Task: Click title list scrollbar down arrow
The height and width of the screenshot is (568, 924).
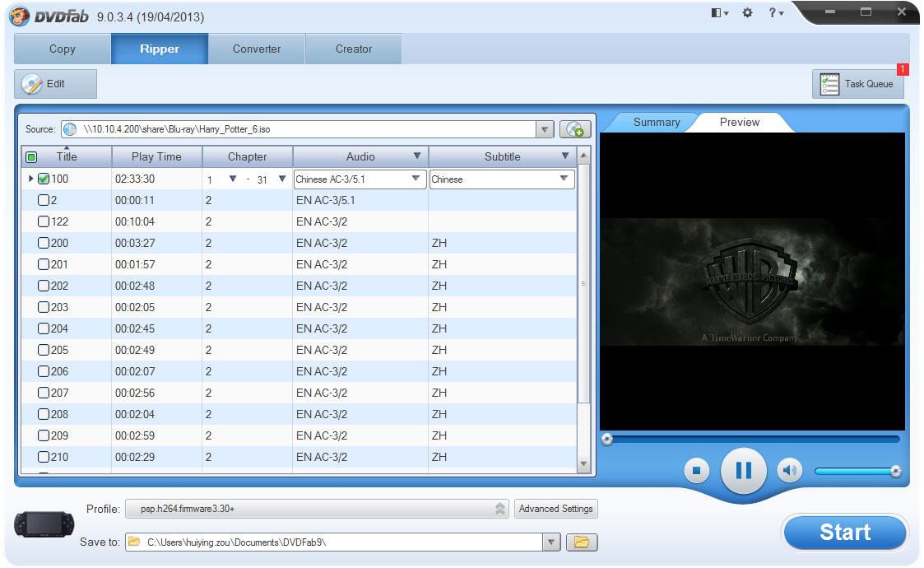Action: point(583,464)
